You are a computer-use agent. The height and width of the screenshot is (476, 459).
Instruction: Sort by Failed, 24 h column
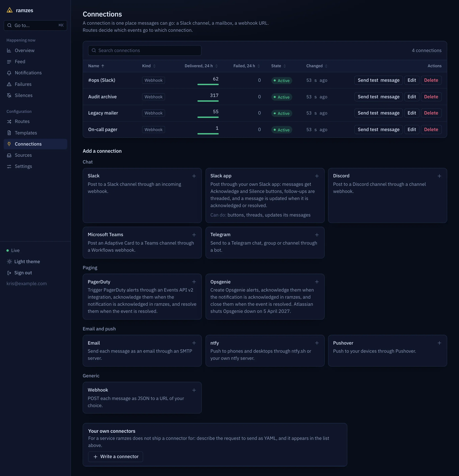point(247,66)
